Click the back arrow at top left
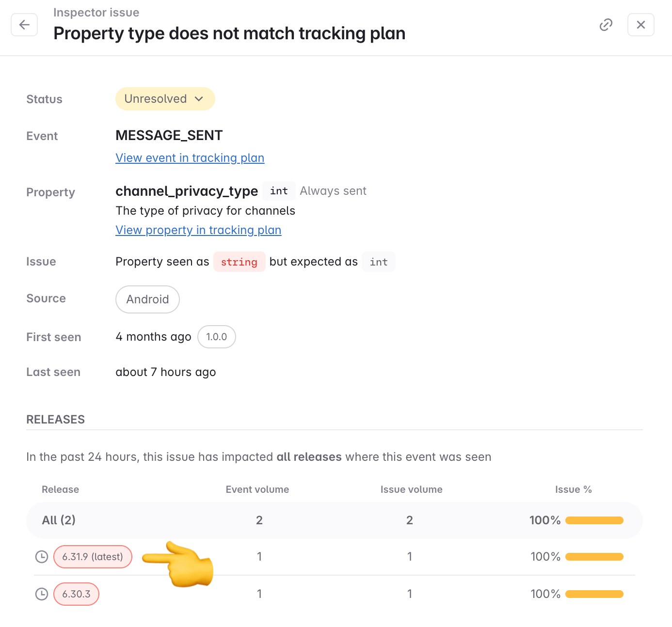The image size is (672, 627). [24, 25]
